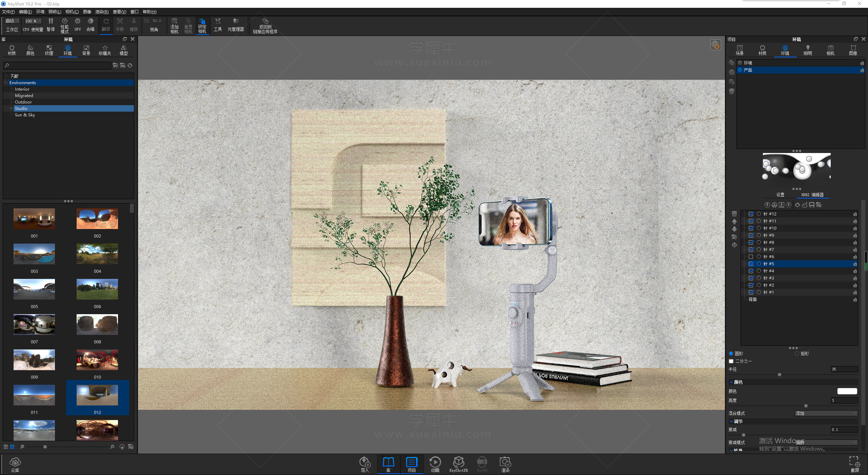Open the 混合模式 dropdown showing 添加
This screenshot has height=475, width=868.
pos(826,413)
